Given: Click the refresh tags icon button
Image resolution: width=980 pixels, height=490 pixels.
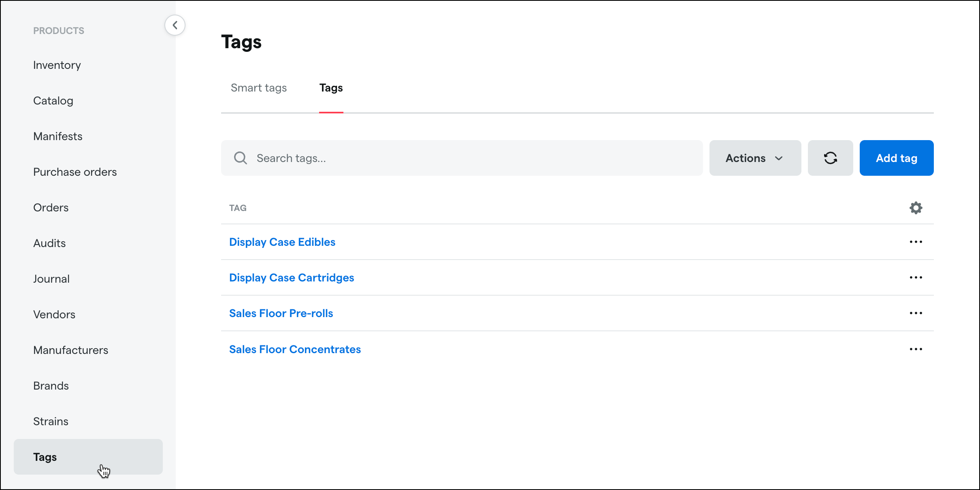Looking at the screenshot, I should [830, 158].
